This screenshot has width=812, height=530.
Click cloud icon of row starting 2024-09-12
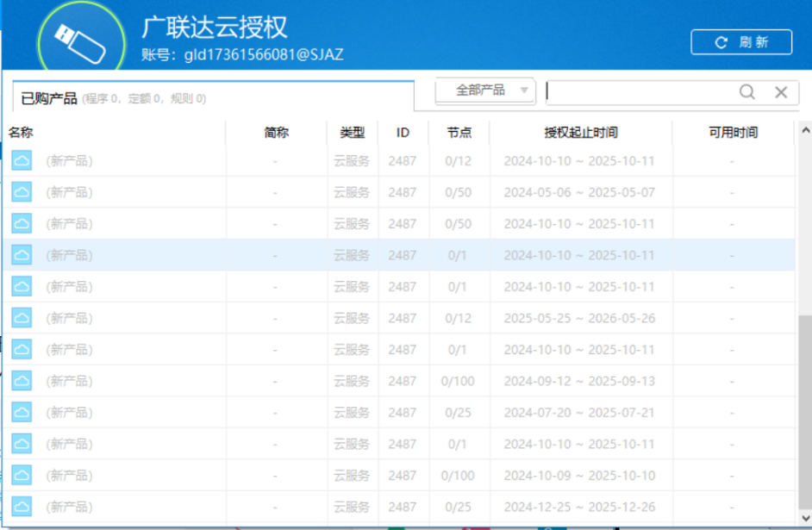pos(22,381)
